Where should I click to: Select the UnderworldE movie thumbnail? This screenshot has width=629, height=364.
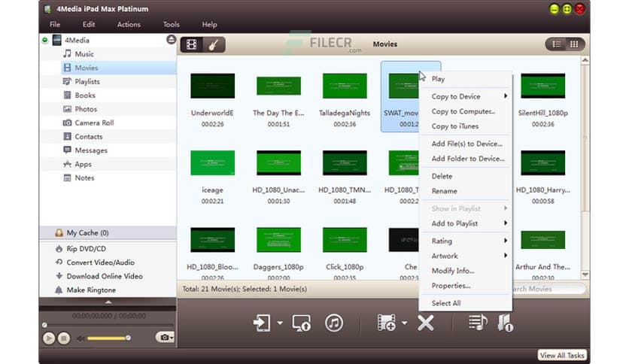tap(213, 86)
